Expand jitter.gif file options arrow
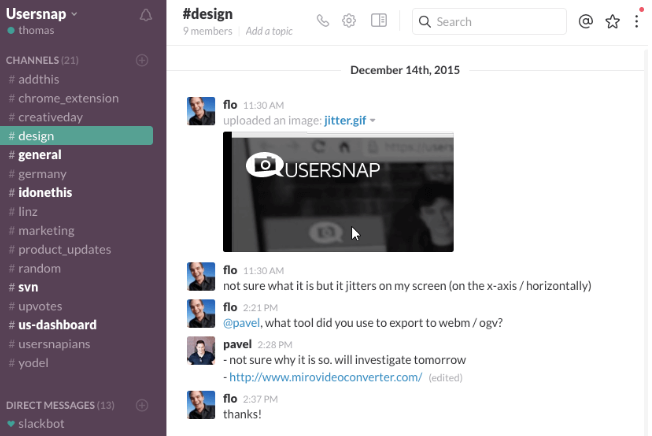This screenshot has height=436, width=652. (x=373, y=121)
